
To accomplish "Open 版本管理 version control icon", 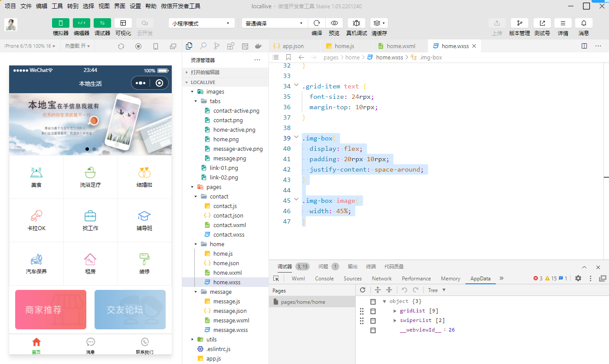I will pyautogui.click(x=520, y=23).
